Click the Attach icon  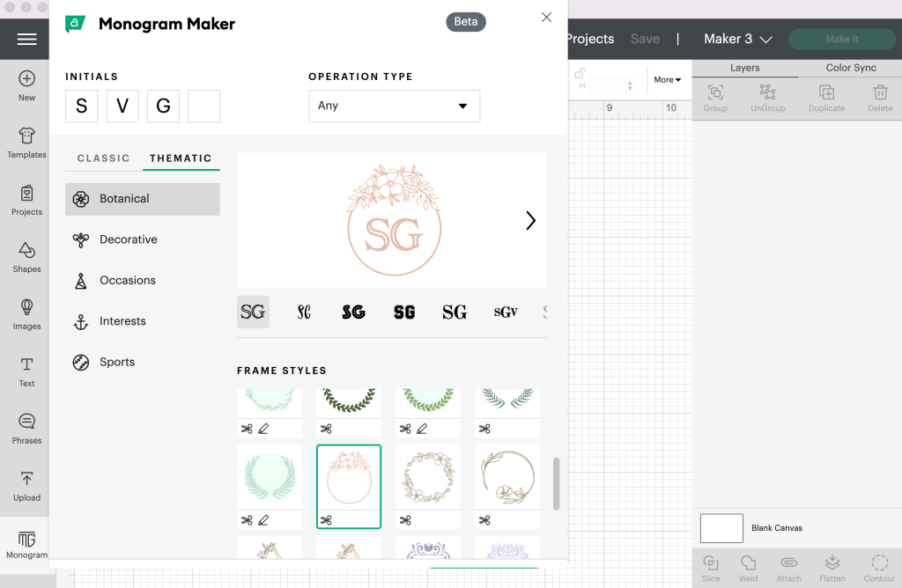(788, 566)
